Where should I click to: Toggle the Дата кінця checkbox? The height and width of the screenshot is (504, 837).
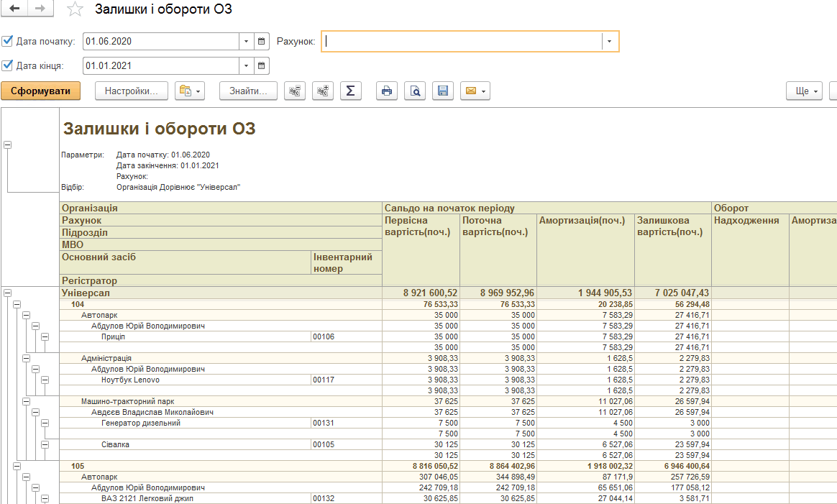coord(7,65)
